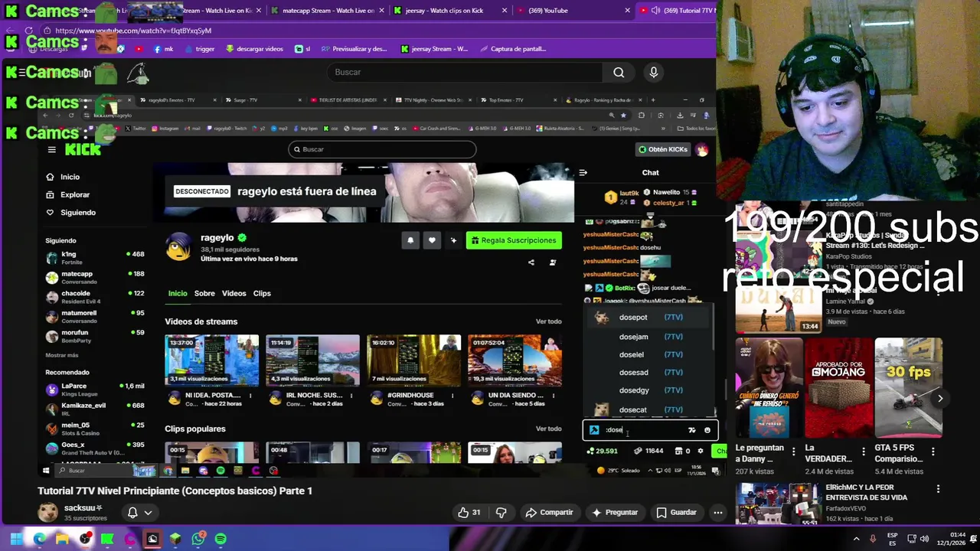Click Regala Suscripciones button
The image size is (980, 551).
tap(514, 240)
